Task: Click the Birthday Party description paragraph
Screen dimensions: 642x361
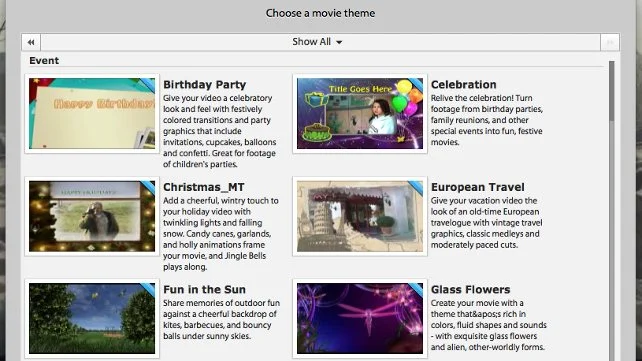Action: (220, 131)
